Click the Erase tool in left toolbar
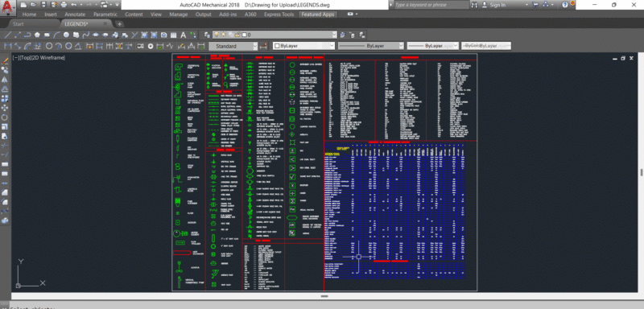 click(5, 60)
